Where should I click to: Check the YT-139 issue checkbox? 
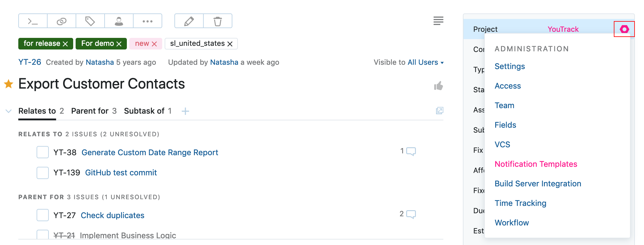pyautogui.click(x=43, y=173)
